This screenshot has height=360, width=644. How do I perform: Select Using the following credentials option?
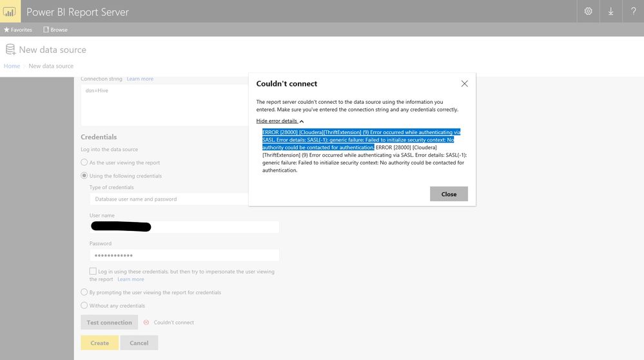tap(84, 175)
